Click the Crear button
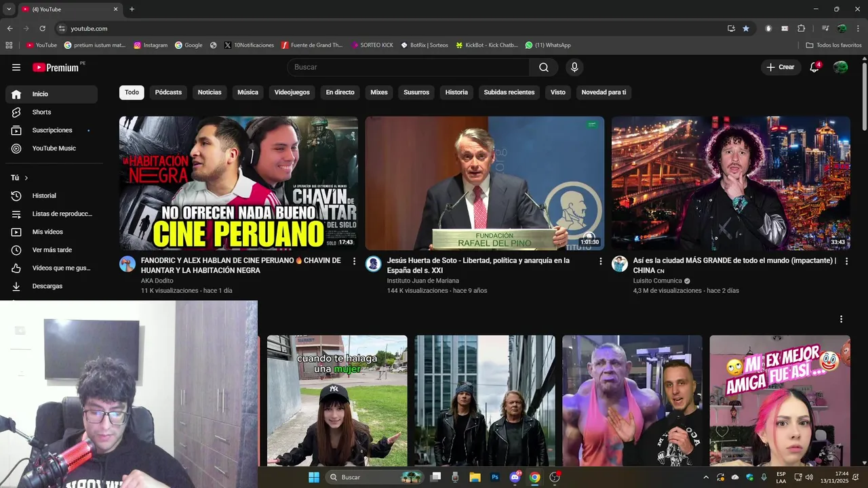This screenshot has width=868, height=488. (780, 67)
